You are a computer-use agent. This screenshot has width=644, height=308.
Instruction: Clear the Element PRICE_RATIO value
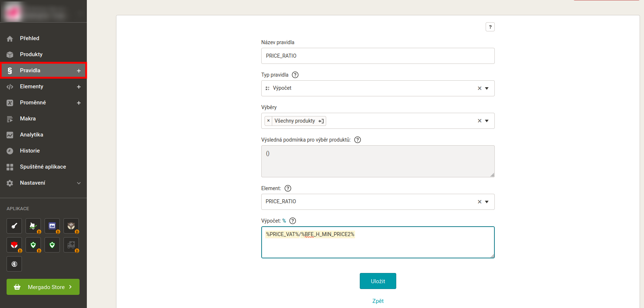tap(479, 202)
